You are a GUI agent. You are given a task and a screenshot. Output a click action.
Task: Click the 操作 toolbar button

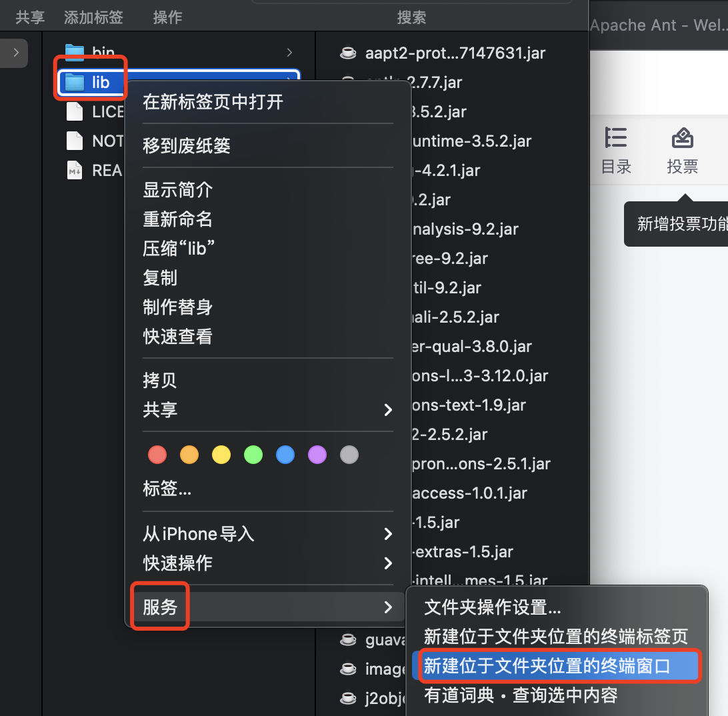[x=167, y=17]
